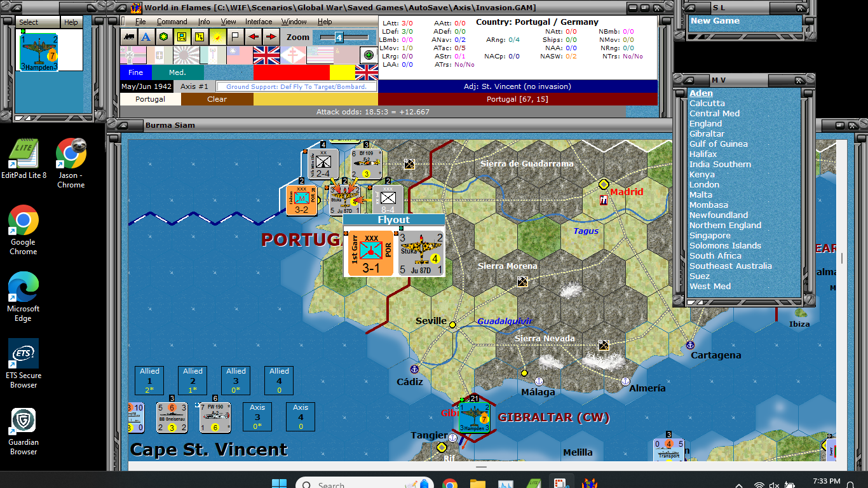868x488 pixels.
Task: Click the Axis 3 sea box
Action: (x=257, y=417)
